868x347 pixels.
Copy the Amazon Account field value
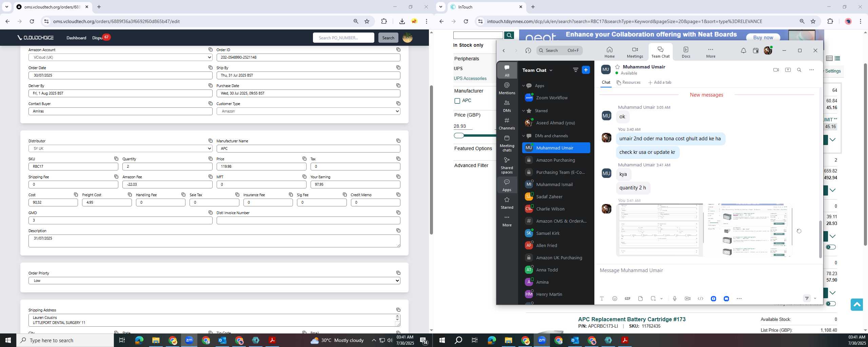(x=210, y=49)
